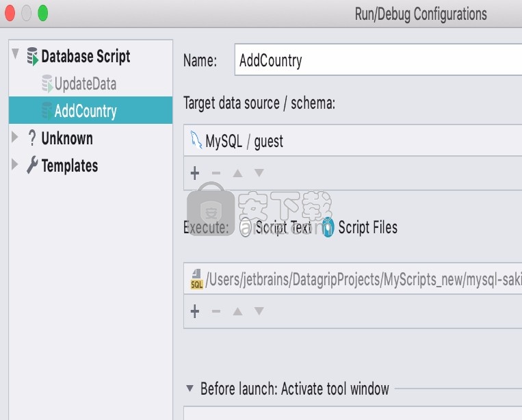Viewport: 522px width, 420px height.
Task: Move script file down in list
Action: coord(259,311)
